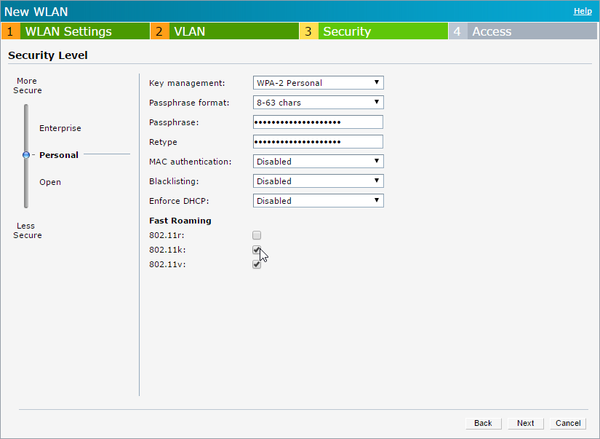This screenshot has height=439, width=600.
Task: Click the Back button
Action: [x=483, y=423]
